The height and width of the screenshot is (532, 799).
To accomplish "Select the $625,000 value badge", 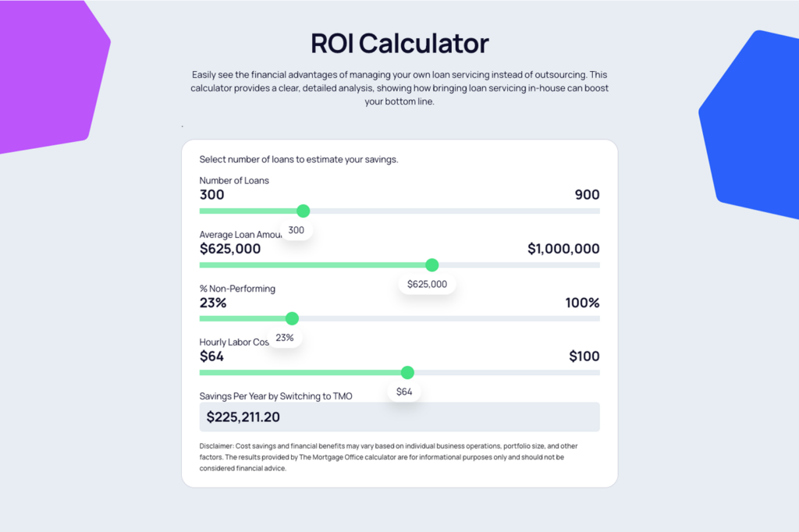I will click(426, 283).
